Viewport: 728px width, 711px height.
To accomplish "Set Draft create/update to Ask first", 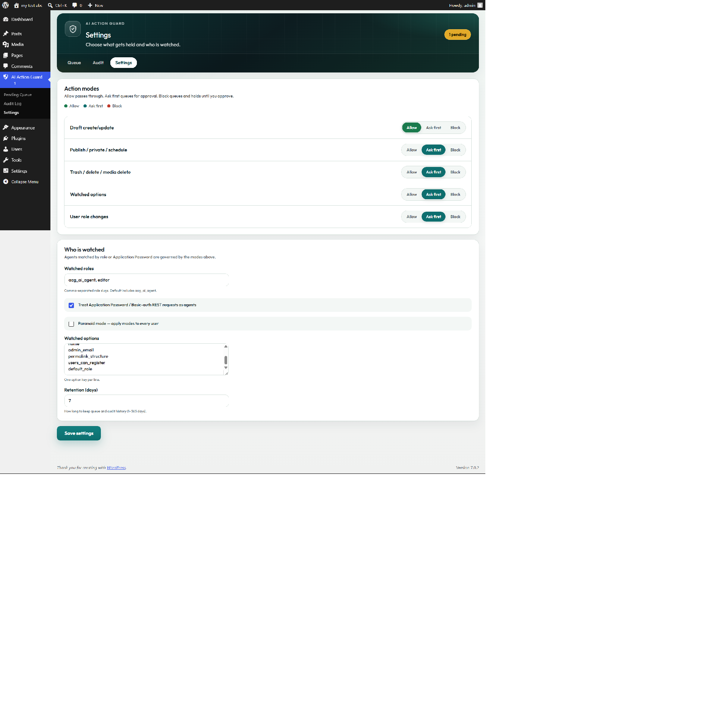I will pos(433,128).
